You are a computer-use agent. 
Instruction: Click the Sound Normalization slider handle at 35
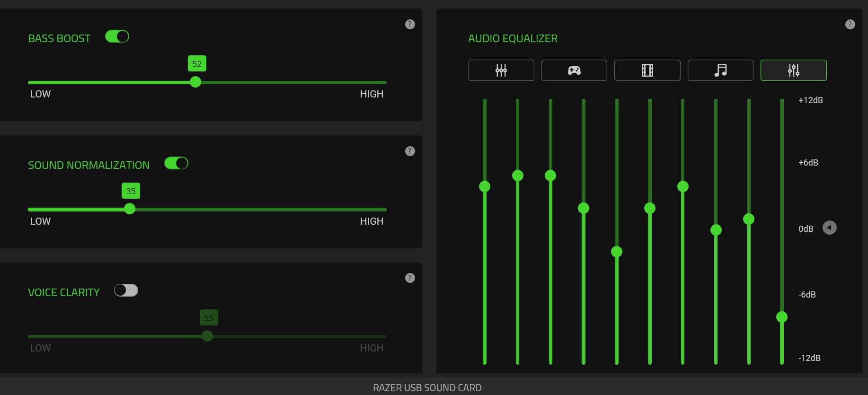coord(130,209)
